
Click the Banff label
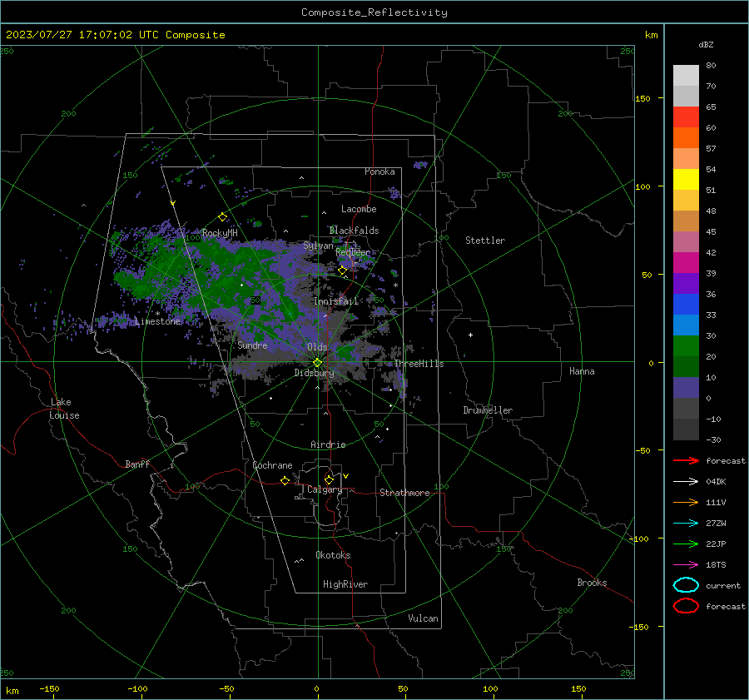click(x=137, y=464)
